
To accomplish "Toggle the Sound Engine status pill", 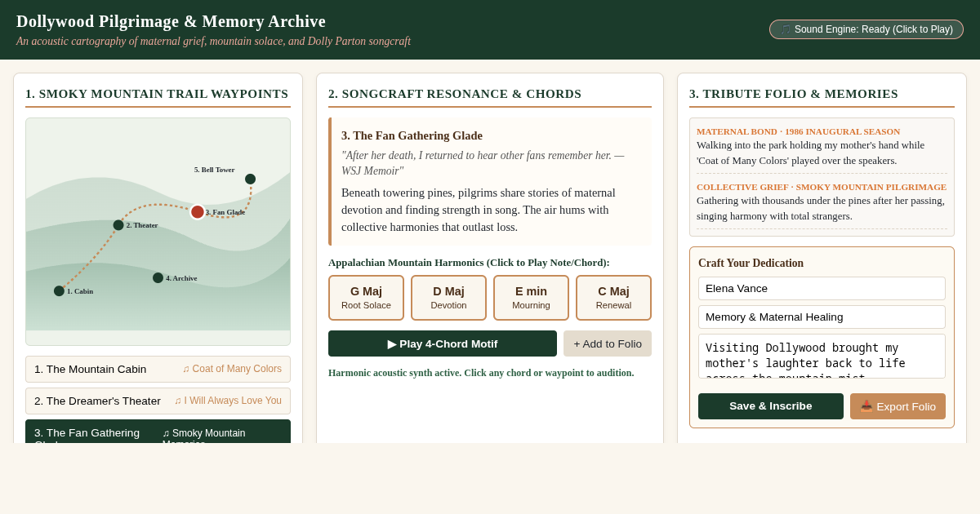I will click(x=866, y=29).
